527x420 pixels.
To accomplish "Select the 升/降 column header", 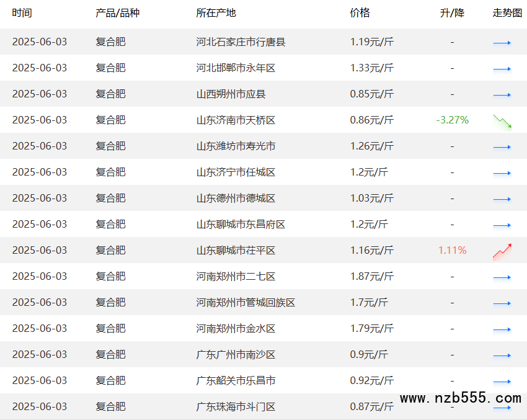I will [x=452, y=13].
